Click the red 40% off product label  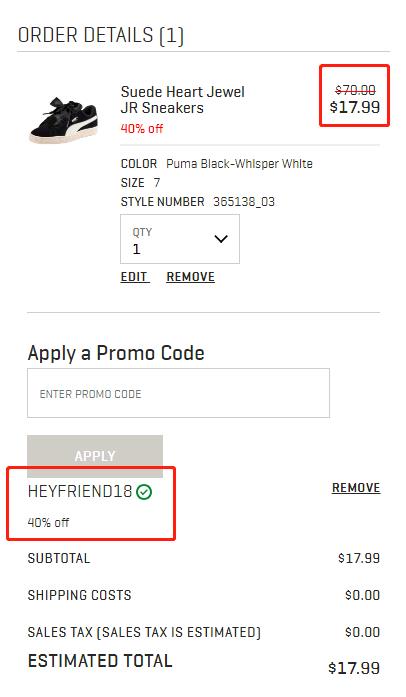point(142,129)
